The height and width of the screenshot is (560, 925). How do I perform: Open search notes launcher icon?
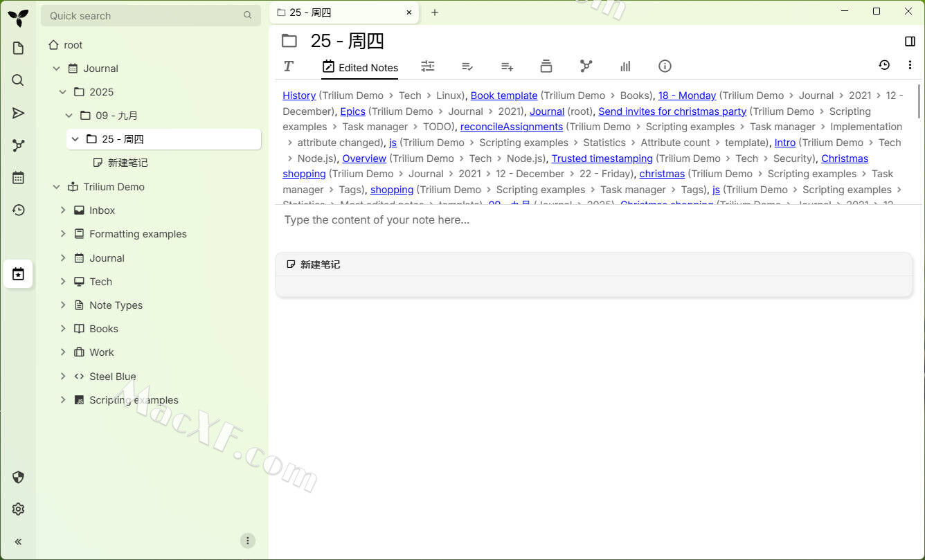coord(18,80)
